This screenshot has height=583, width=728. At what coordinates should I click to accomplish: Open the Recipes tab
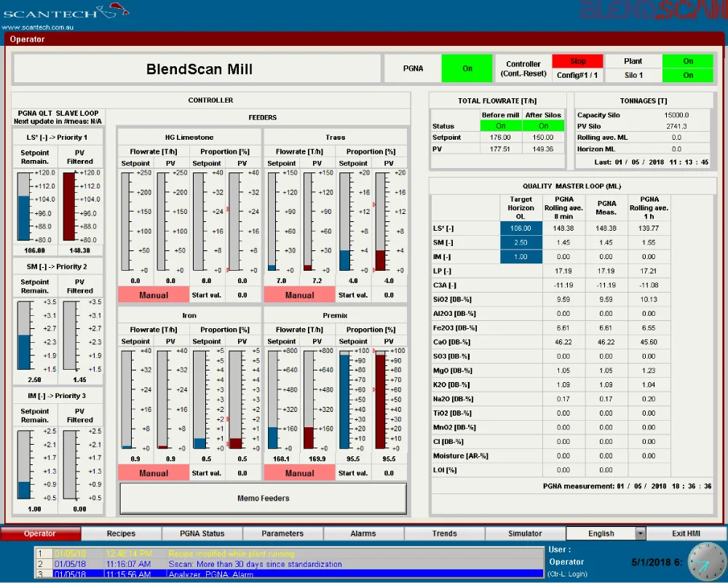click(x=121, y=534)
